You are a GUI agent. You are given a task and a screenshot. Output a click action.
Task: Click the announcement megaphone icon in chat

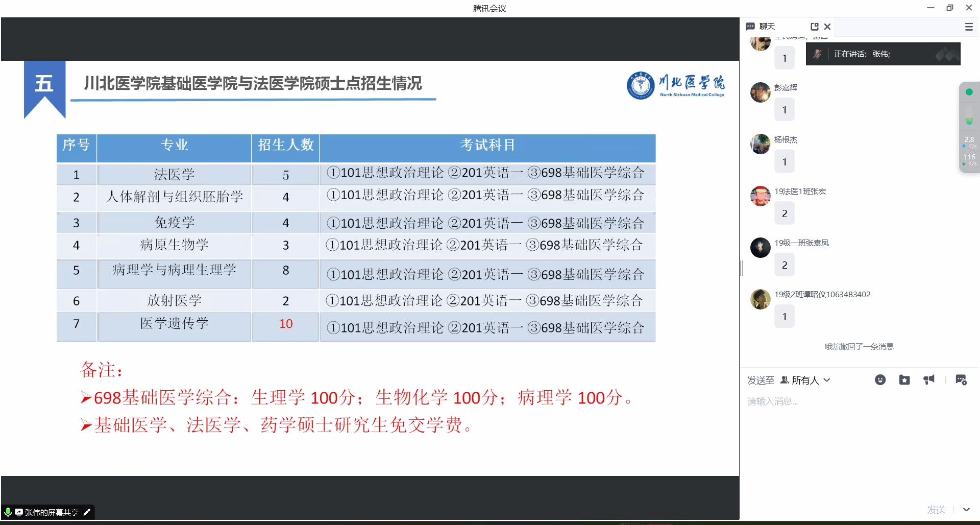(929, 379)
